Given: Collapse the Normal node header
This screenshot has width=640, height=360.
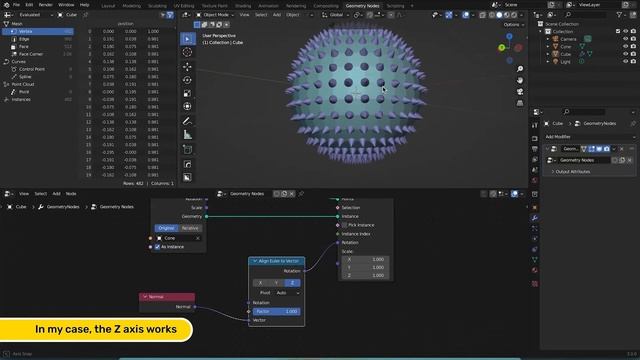Looking at the screenshot, I should click(x=145, y=297).
